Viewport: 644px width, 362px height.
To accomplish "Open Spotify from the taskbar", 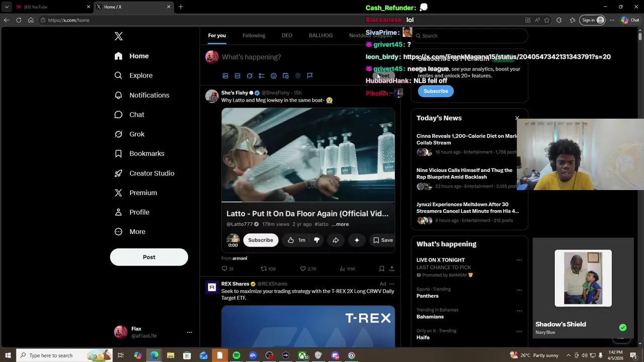I will point(236,355).
